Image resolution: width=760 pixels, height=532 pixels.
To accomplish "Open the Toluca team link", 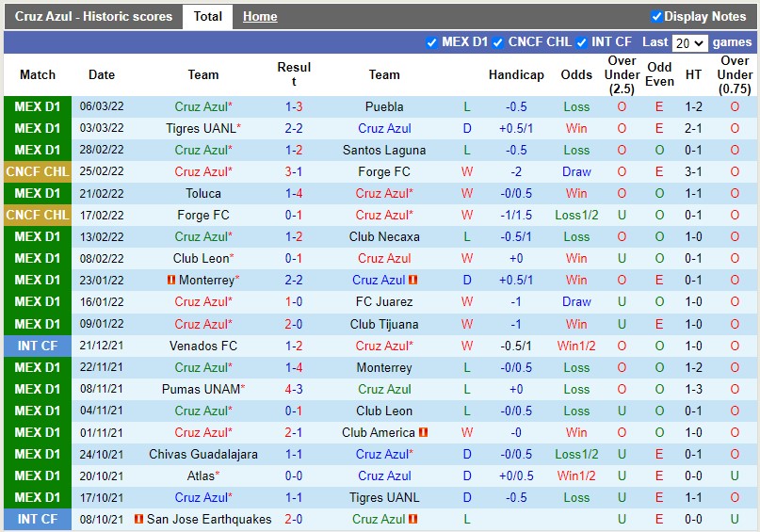I will (203, 193).
